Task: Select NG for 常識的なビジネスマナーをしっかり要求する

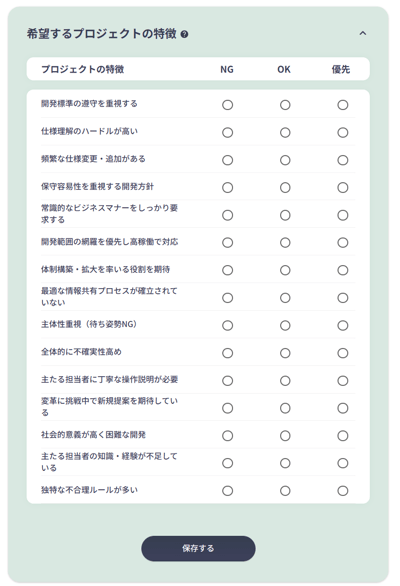Action: [x=227, y=215]
